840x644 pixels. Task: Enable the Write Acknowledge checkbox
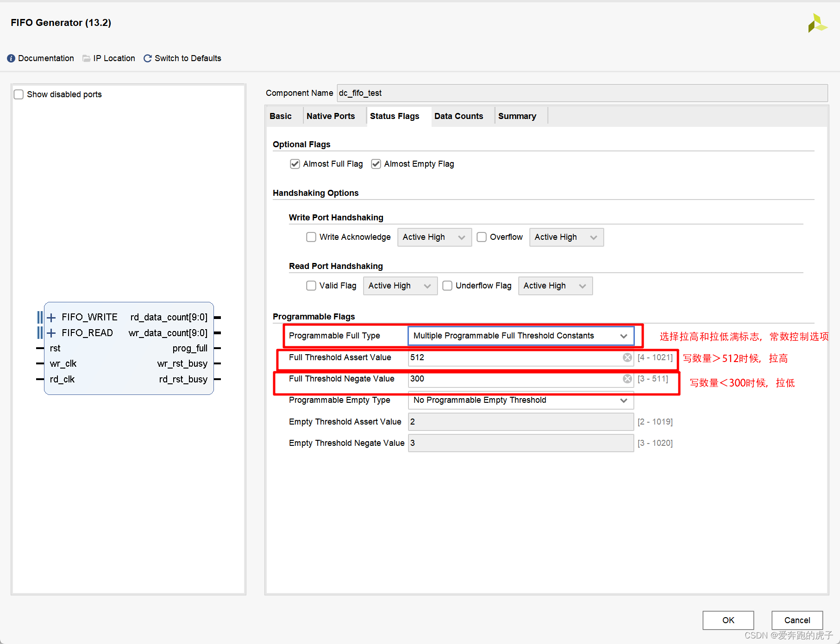click(311, 237)
